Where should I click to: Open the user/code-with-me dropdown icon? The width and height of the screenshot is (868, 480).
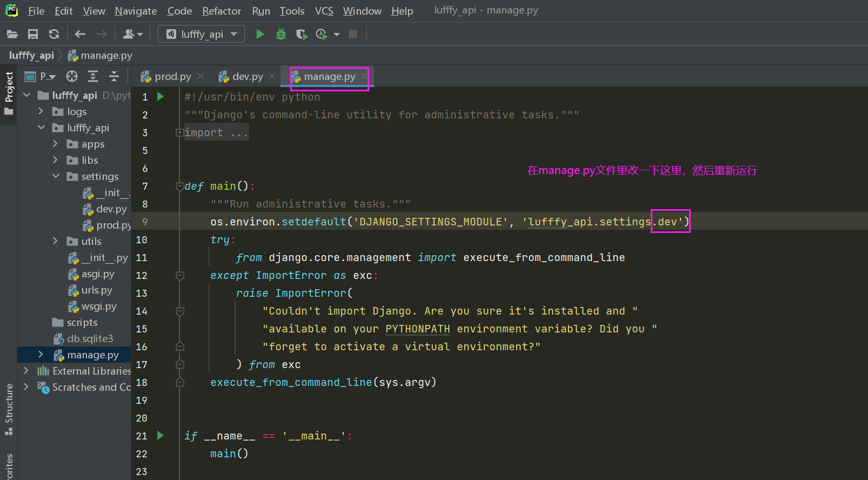click(x=132, y=34)
